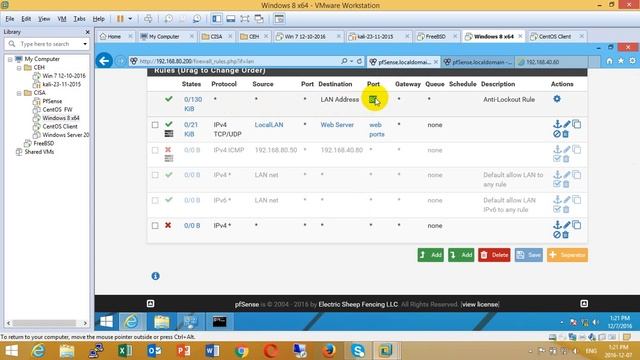Click the Anti-Lockout Rule settings gear
Viewport: 640px width, 360px height.
pyautogui.click(x=557, y=99)
